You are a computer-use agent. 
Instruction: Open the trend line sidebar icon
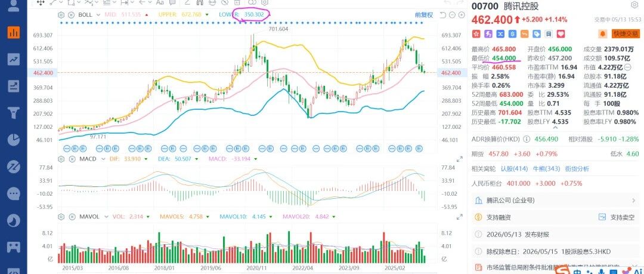coord(14,59)
